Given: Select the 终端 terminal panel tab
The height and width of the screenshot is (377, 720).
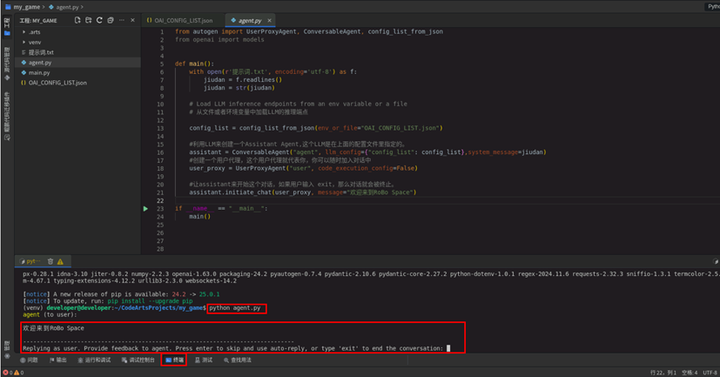Looking at the screenshot, I should (x=174, y=360).
